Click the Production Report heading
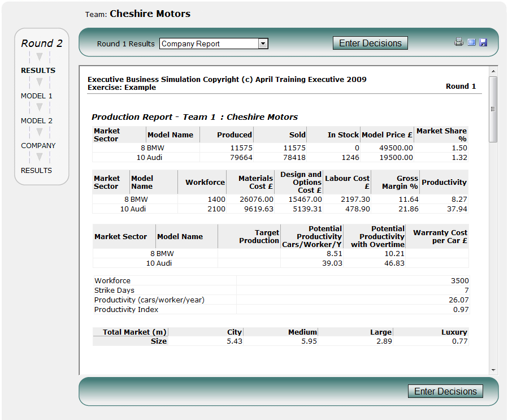The image size is (508, 420). coord(195,117)
